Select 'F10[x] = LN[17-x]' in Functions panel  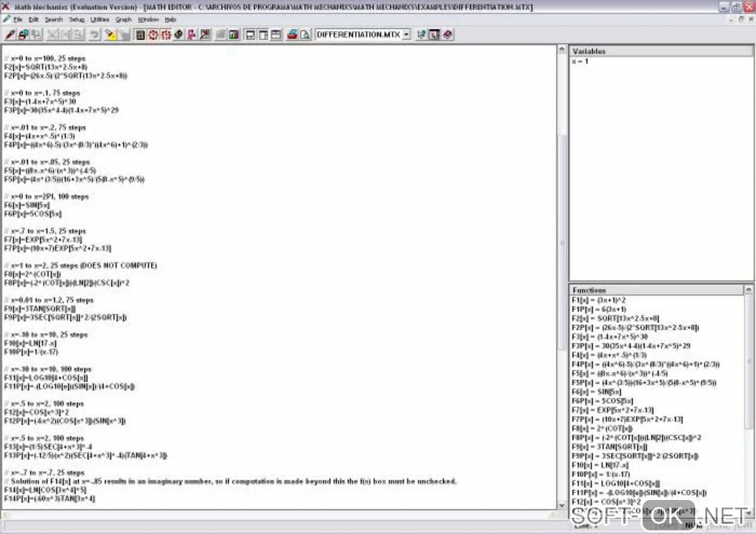[600, 465]
